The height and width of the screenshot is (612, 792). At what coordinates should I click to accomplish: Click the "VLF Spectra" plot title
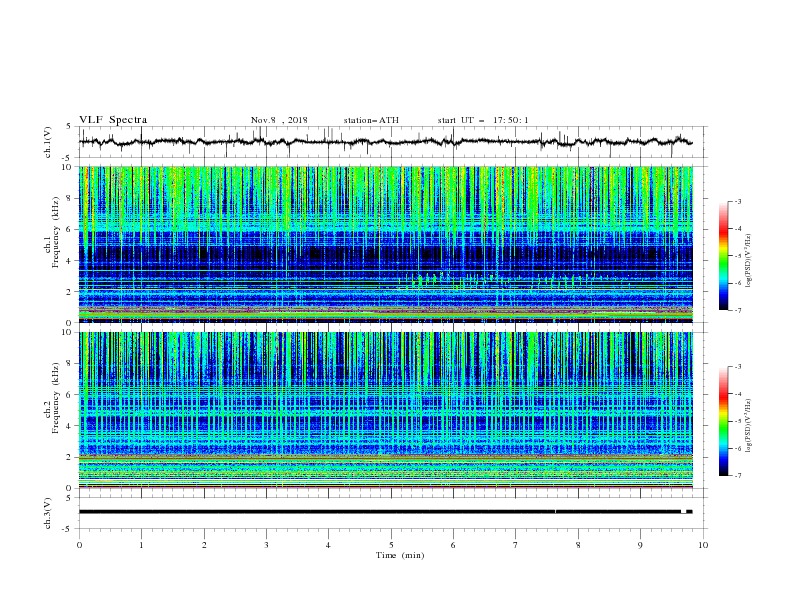pyautogui.click(x=113, y=120)
